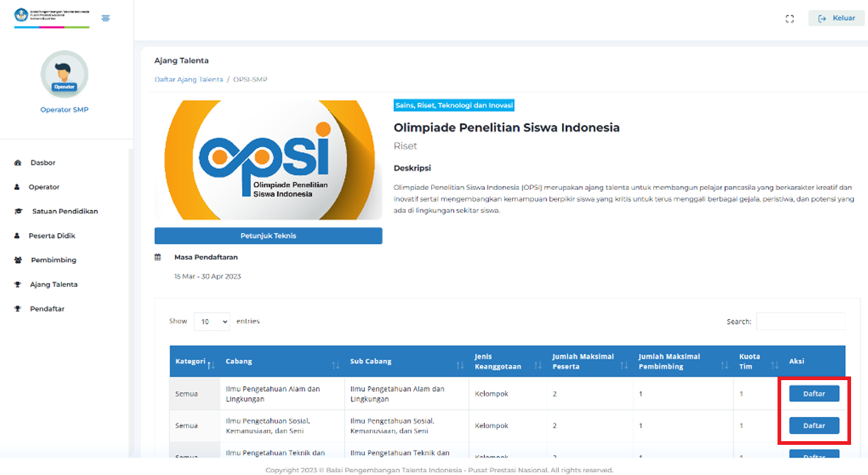Toggle the sidebar hamburger menu icon
868x475 pixels.
click(106, 18)
